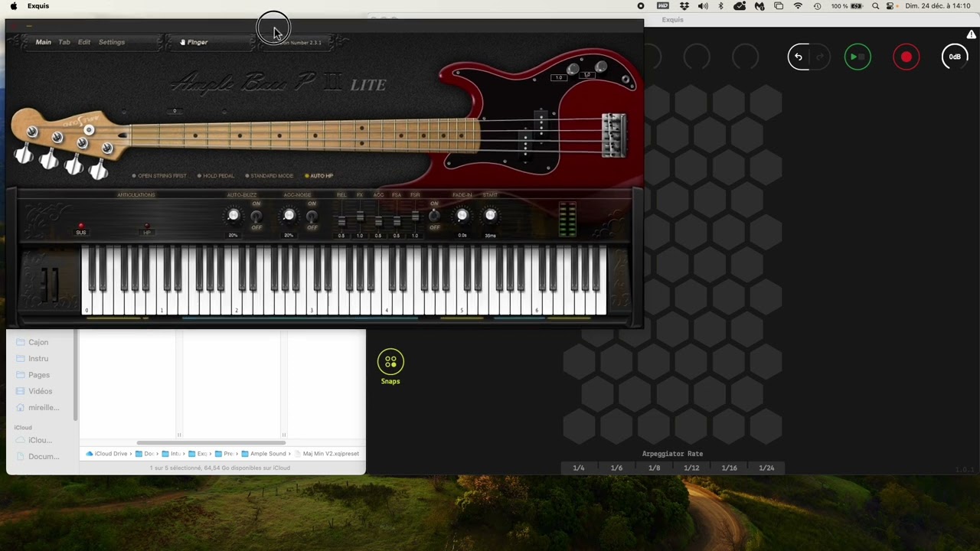Click the green play/stop button in Exquis
The width and height of the screenshot is (980, 551).
857,57
